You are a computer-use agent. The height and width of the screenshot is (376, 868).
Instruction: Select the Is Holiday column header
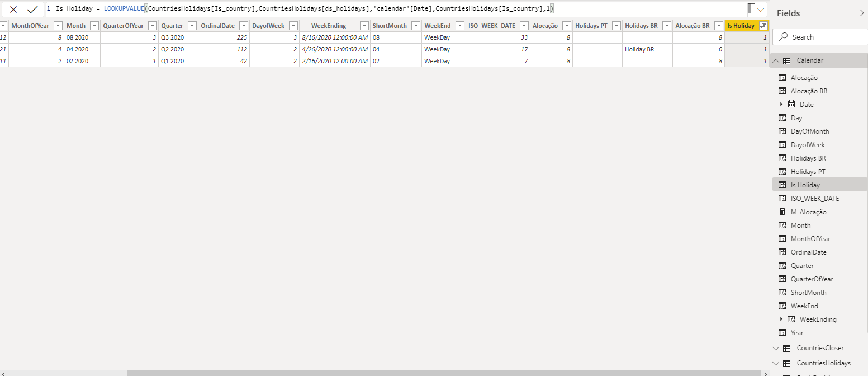tap(741, 26)
